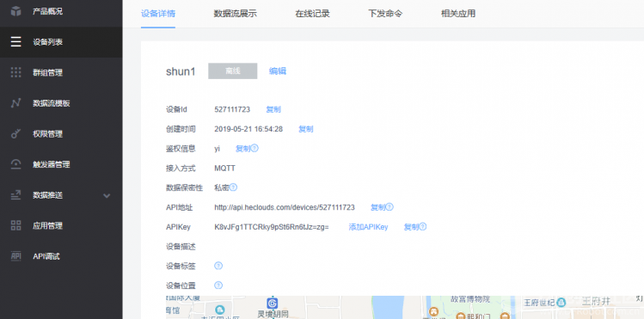Click the 编辑 link beside shun1
Screen dimensions: 644x319
point(278,71)
